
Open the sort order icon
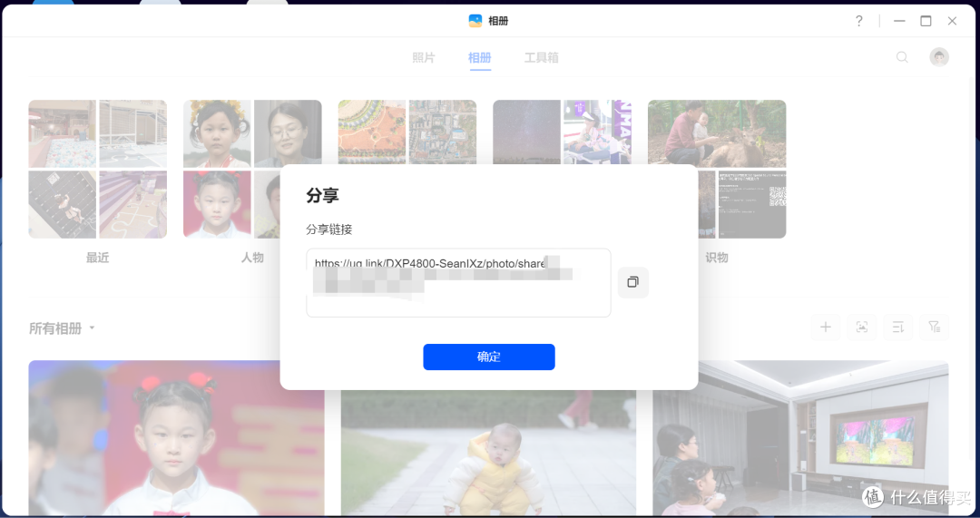click(898, 327)
